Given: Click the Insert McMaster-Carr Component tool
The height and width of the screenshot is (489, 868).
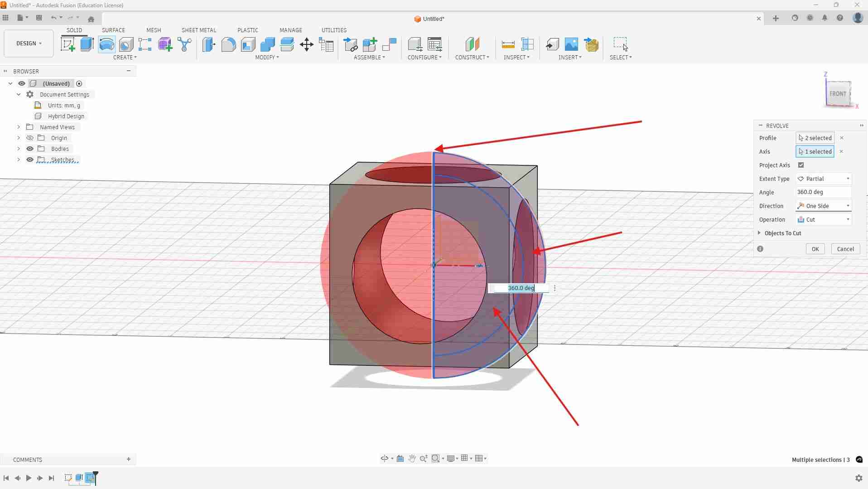Looking at the screenshot, I should (591, 44).
